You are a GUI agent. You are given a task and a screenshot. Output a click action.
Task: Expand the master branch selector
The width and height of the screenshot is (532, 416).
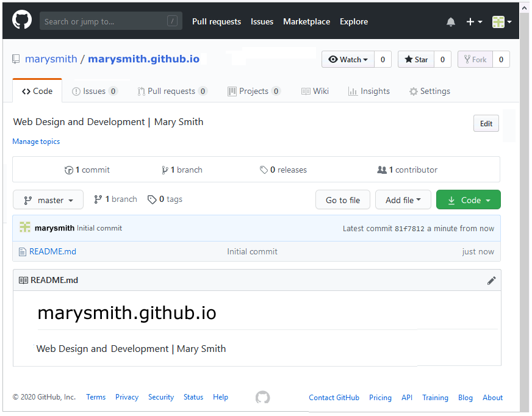pyautogui.click(x=48, y=200)
